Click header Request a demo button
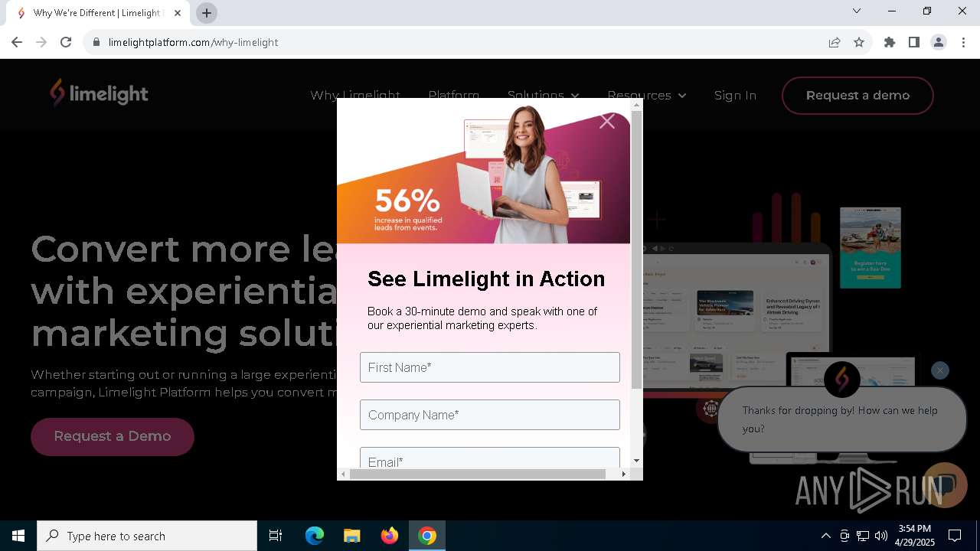The height and width of the screenshot is (551, 980). [857, 96]
